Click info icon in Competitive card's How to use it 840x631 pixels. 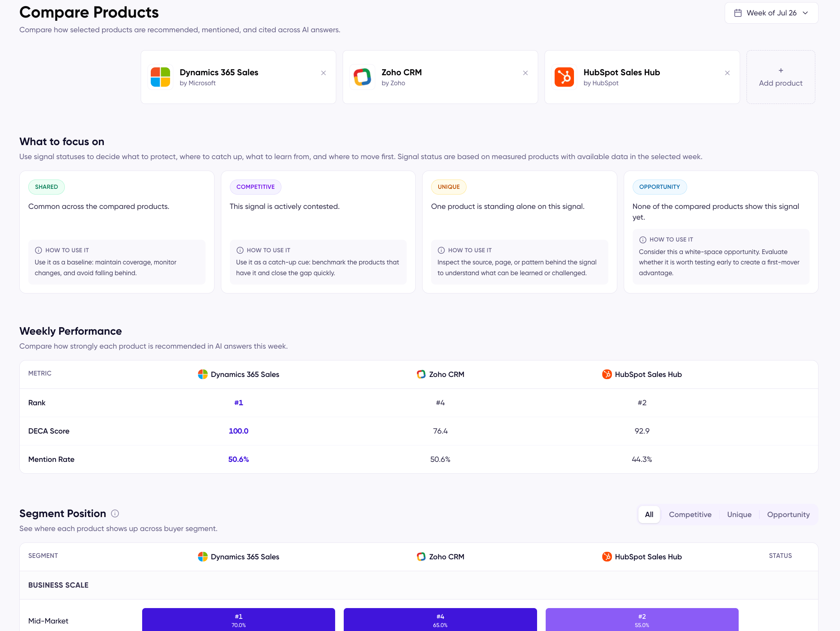pyautogui.click(x=240, y=250)
